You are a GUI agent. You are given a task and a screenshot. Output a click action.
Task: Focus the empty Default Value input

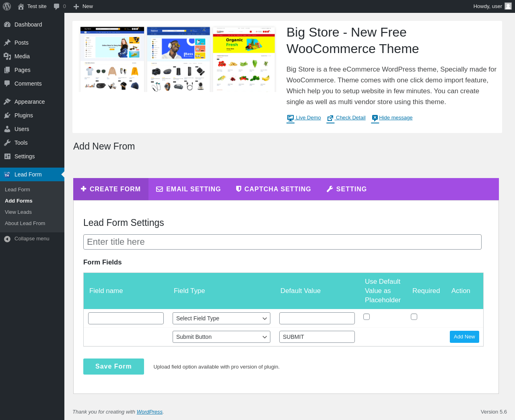point(317,318)
